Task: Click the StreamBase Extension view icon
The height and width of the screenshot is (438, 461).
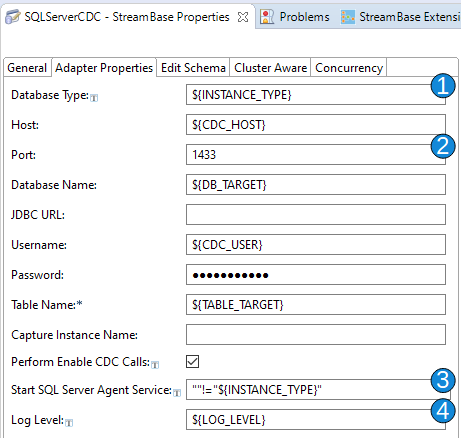Action: coord(348,17)
